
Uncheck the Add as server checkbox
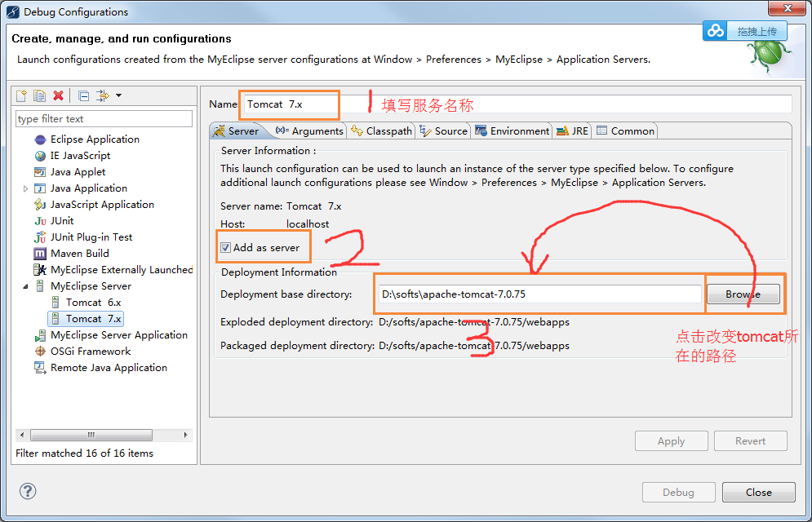(225, 247)
